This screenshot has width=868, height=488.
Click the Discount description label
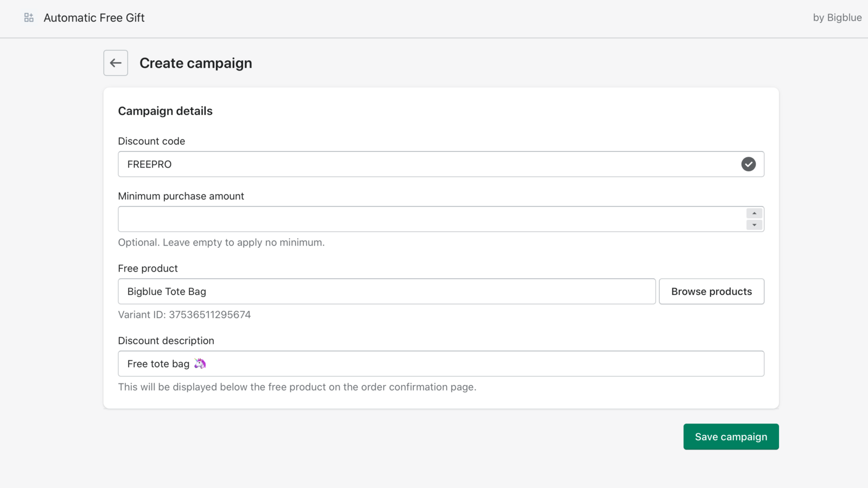pos(166,341)
